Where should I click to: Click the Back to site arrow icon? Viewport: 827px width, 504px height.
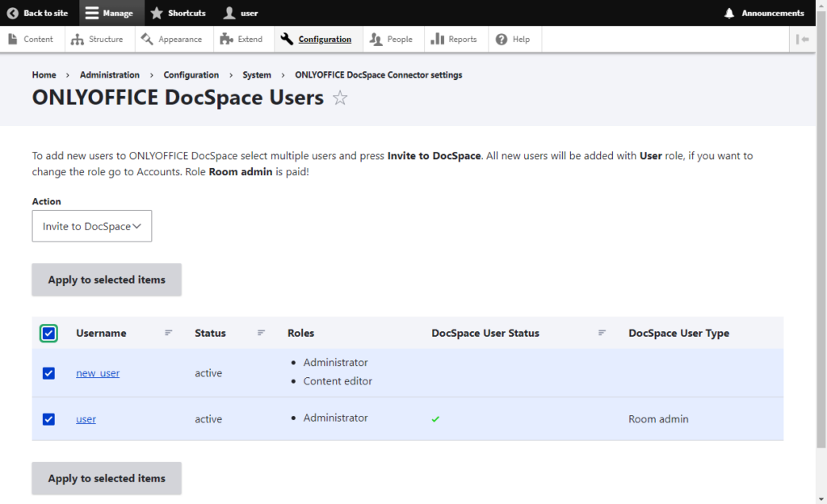12,12
